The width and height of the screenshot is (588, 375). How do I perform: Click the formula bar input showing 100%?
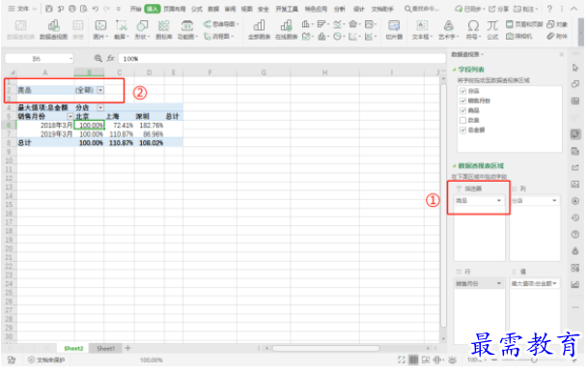coord(282,59)
